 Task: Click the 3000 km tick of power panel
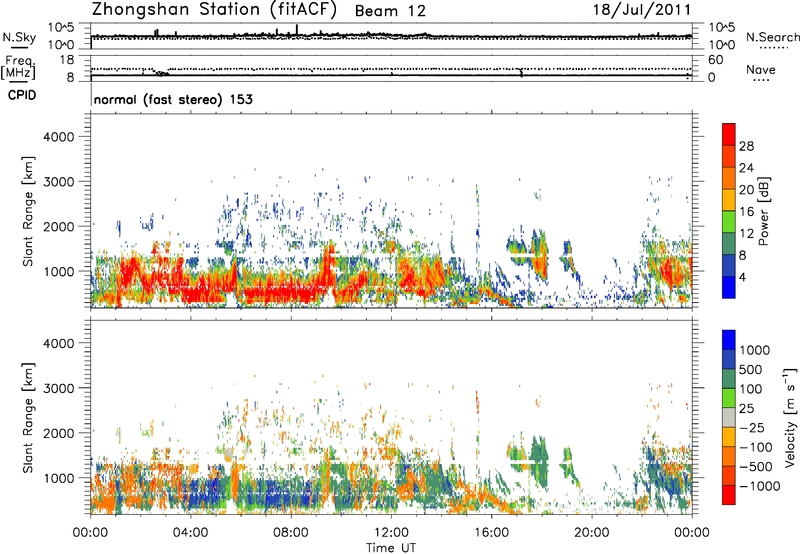coord(59,182)
